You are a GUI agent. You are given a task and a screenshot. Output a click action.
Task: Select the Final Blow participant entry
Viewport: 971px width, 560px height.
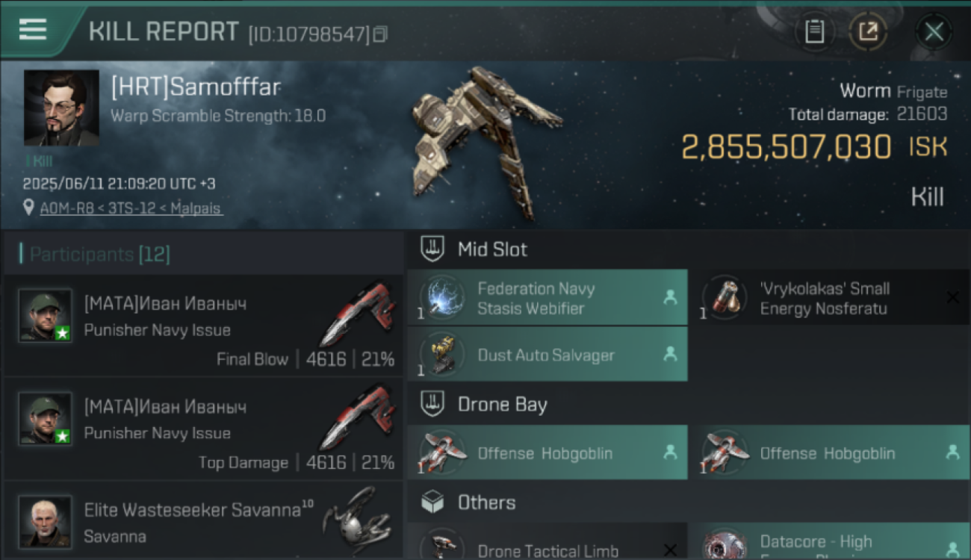(x=203, y=326)
